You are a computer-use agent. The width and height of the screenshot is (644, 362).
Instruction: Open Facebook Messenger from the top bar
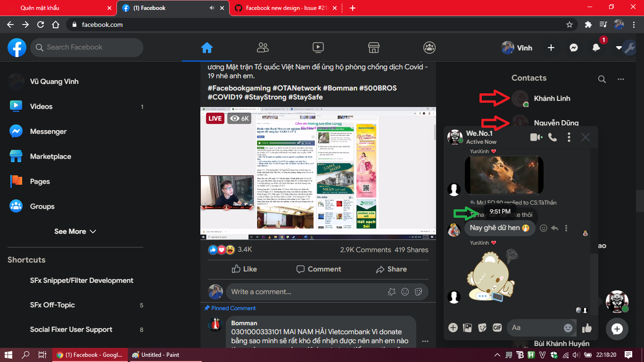[574, 47]
